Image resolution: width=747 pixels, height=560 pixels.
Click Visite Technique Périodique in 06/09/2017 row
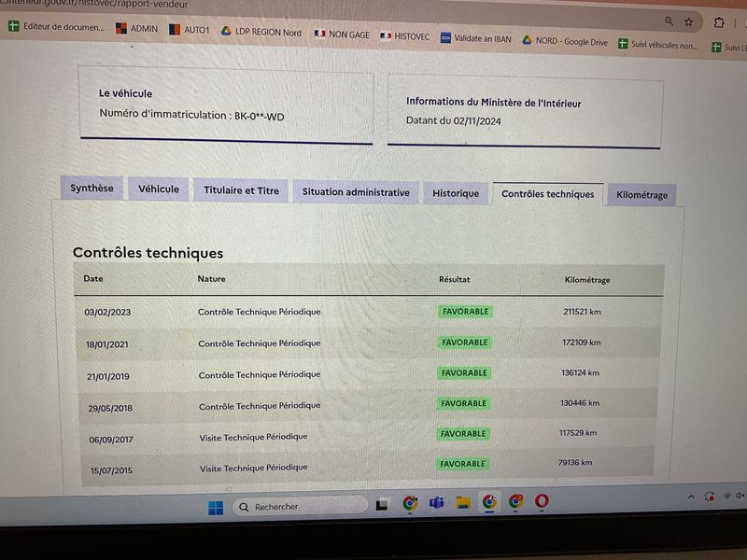tap(253, 437)
